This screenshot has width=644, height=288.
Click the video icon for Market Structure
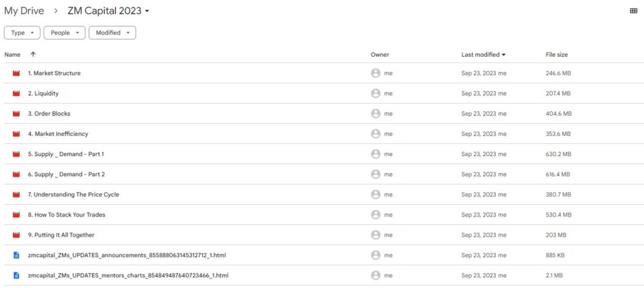pos(16,73)
